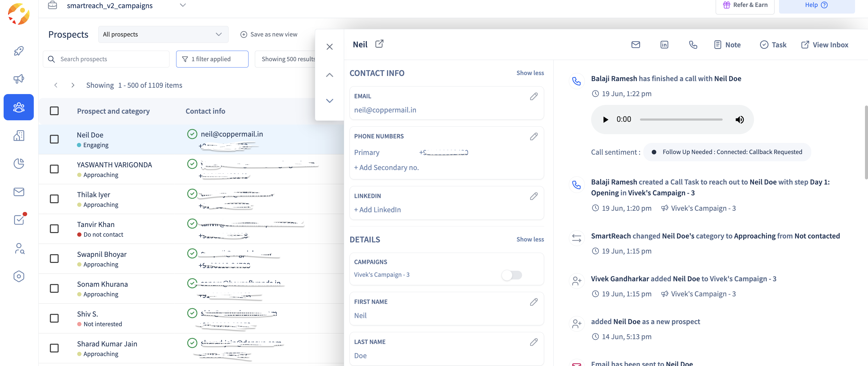The image size is (868, 366).
Task: Click Save as new view
Action: click(x=268, y=34)
